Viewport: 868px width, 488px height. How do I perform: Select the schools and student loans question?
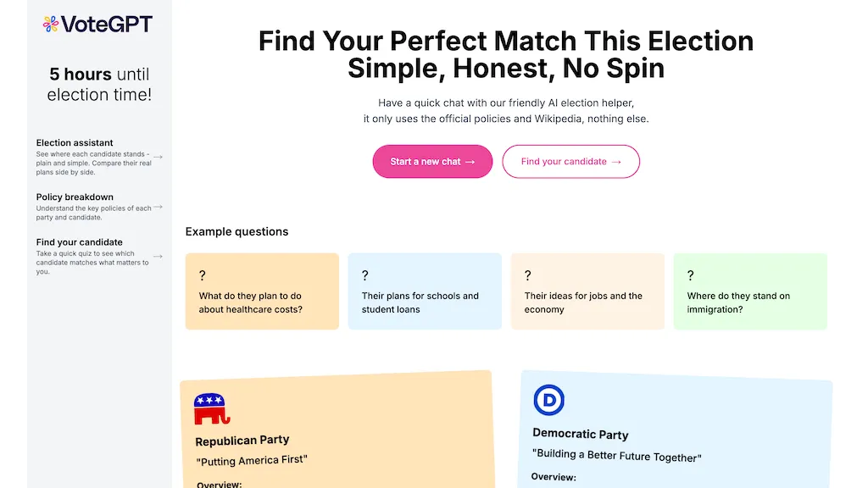(425, 291)
